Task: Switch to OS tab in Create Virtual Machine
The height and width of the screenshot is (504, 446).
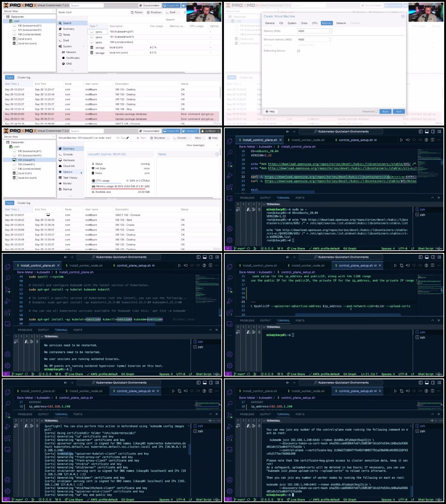Action: (281, 23)
